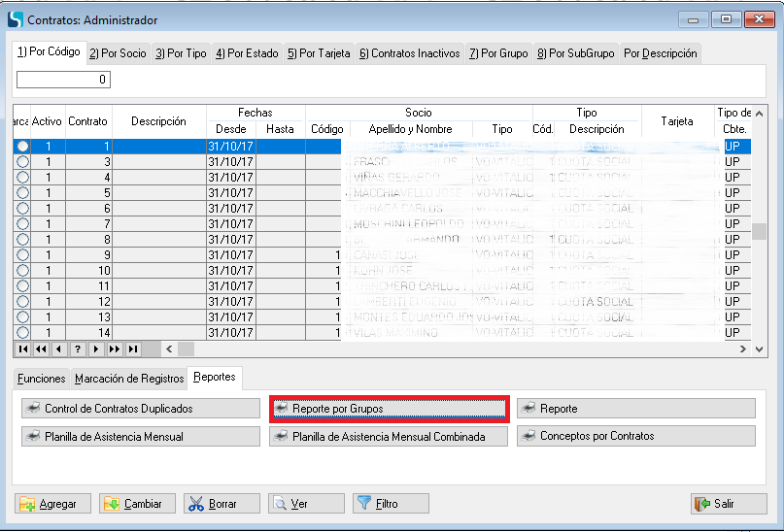Screen dimensions: 784x532
Task: Switch to the Por Socio tab
Action: pyautogui.click(x=118, y=53)
